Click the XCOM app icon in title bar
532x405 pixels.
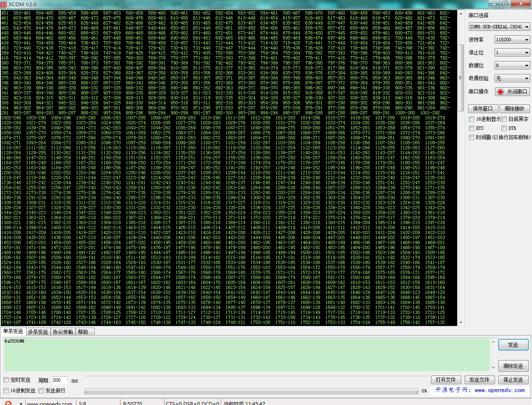(x=4, y=4)
